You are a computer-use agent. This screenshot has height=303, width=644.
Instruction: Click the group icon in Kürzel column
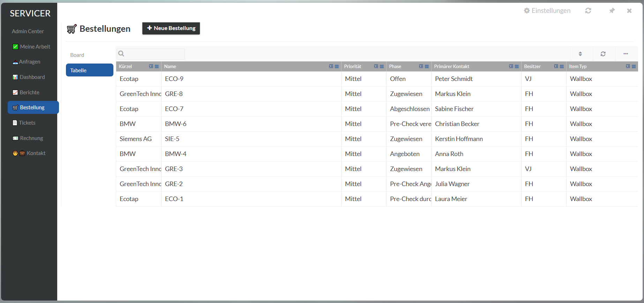151,66
